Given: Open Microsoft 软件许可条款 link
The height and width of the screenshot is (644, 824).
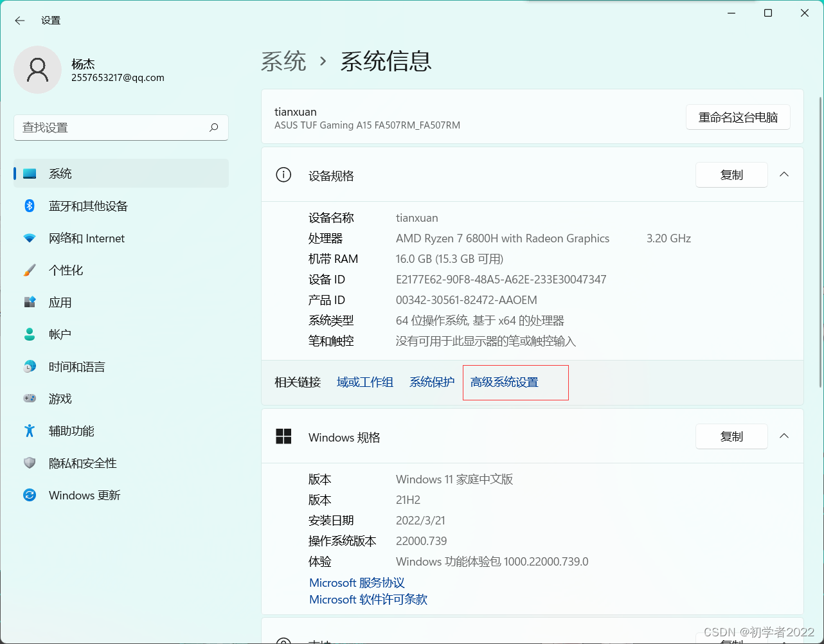Looking at the screenshot, I should pyautogui.click(x=368, y=600).
